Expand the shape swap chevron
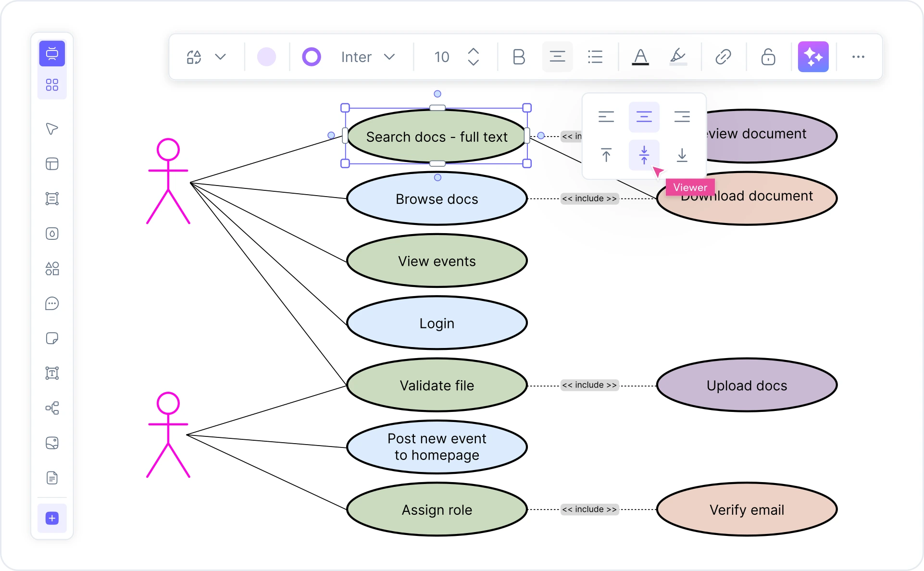The height and width of the screenshot is (571, 924). click(221, 57)
